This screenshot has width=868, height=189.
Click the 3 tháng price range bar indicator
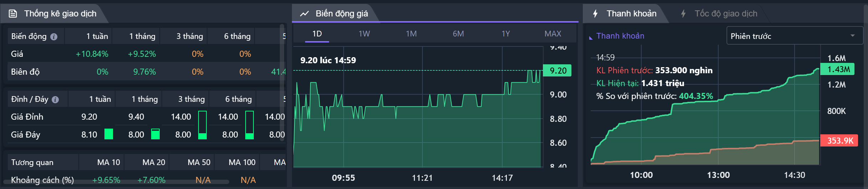pos(202,125)
